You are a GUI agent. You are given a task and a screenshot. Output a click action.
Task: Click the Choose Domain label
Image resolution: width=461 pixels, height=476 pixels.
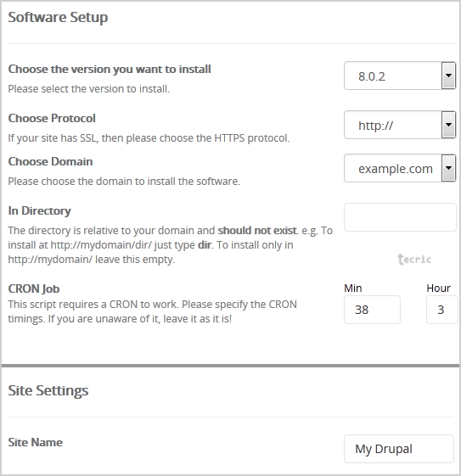point(50,161)
